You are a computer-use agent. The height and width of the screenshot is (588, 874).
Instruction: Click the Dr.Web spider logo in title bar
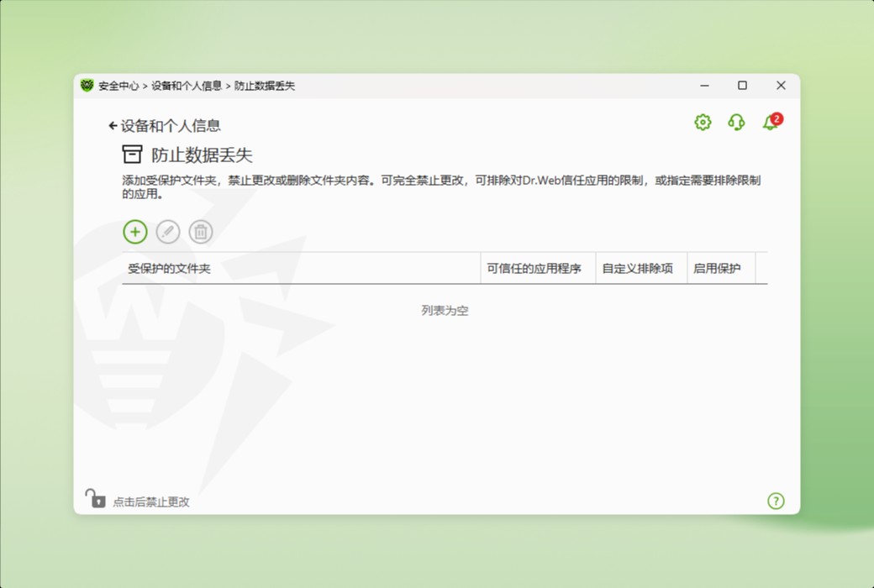(x=89, y=85)
